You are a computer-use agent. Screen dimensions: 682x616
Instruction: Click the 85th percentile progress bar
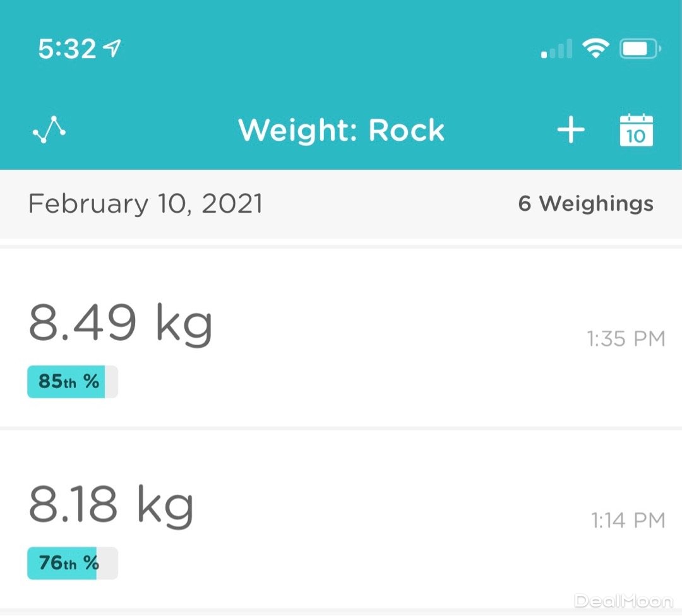click(x=72, y=382)
